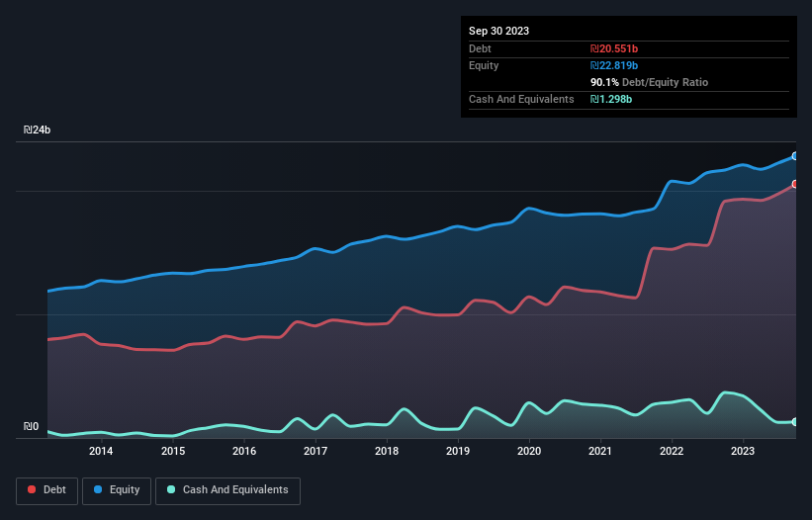Screen dimensions: 812x520
Task: Click the 2017 x-axis label
Action: pyautogui.click(x=316, y=451)
